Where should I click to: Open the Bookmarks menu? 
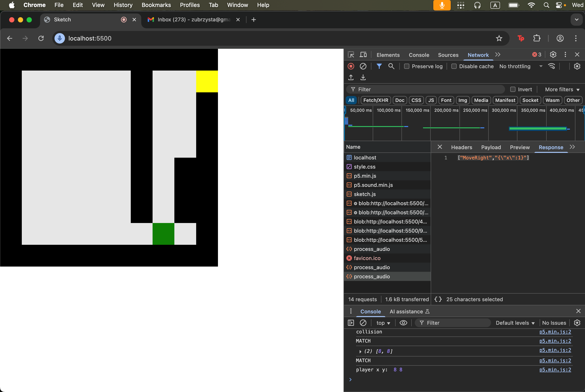(156, 5)
